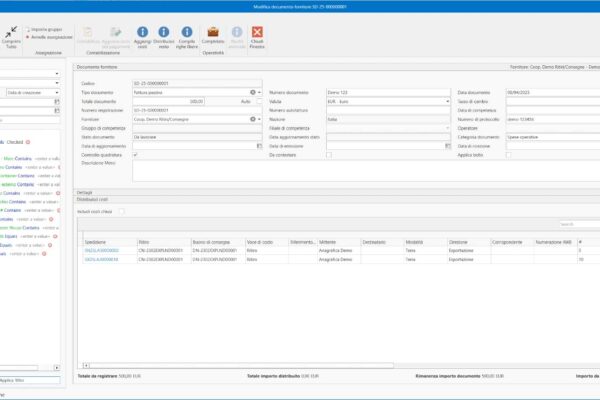Click the Applica filtro button

point(30,380)
